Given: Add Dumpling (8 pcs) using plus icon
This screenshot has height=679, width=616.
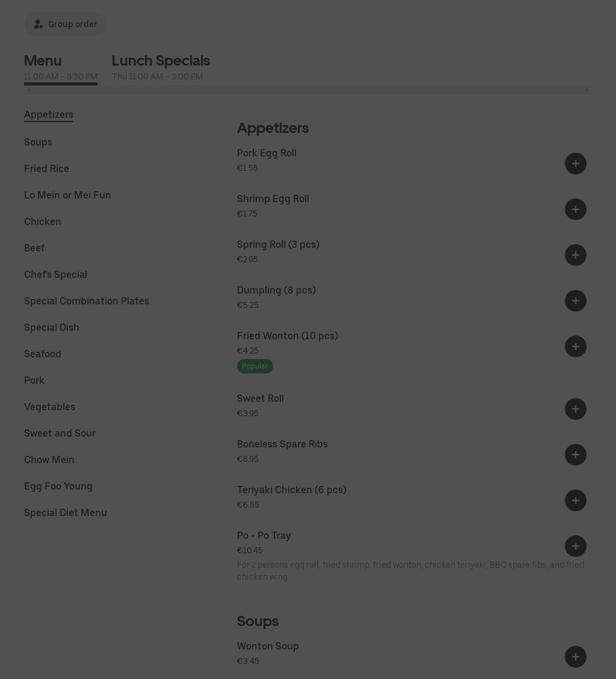Looking at the screenshot, I should pyautogui.click(x=575, y=301).
